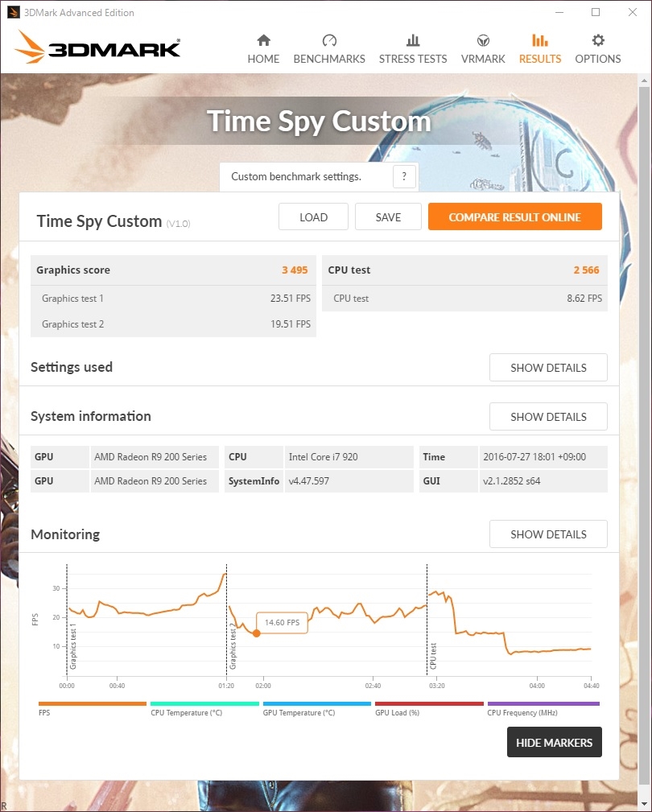Toggle GPU Temperature legend bar
This screenshot has height=812, width=652.
317,704
